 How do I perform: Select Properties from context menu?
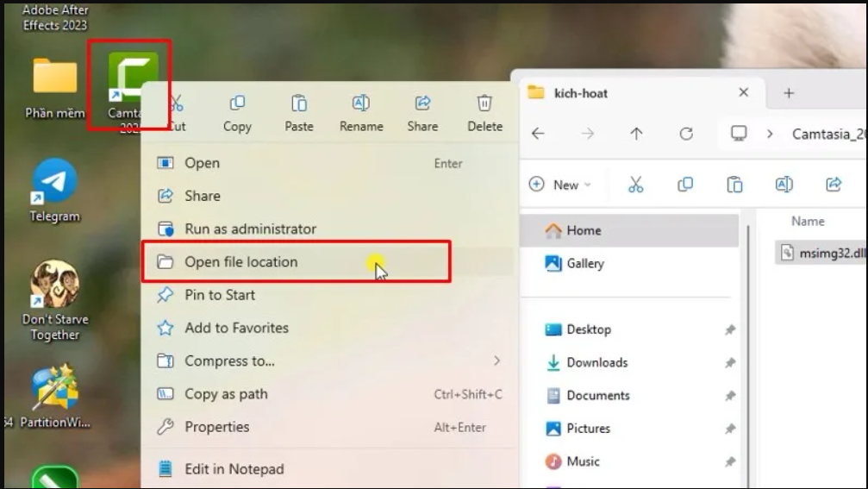pos(216,427)
